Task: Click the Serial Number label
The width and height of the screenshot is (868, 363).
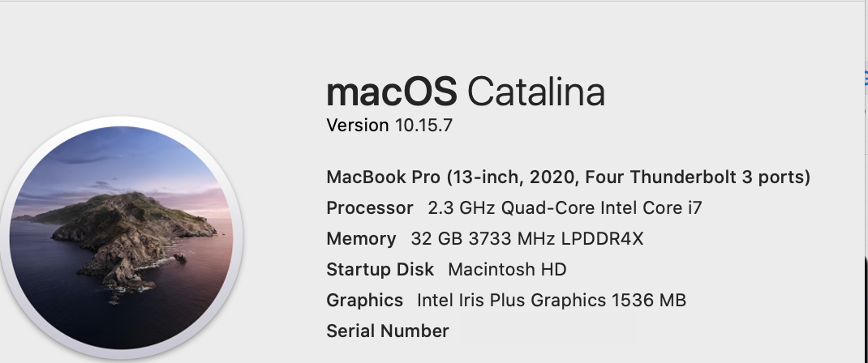Action: (387, 331)
